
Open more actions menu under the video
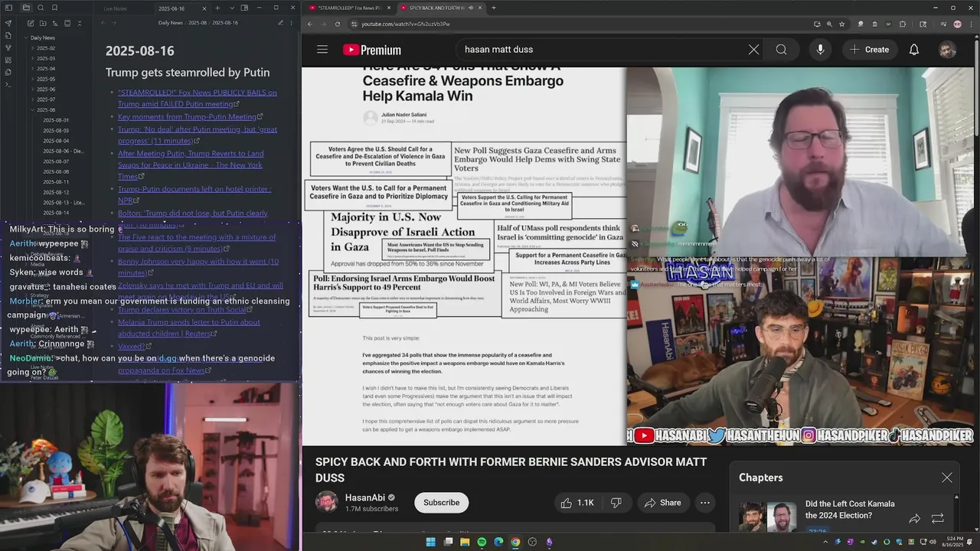point(705,503)
